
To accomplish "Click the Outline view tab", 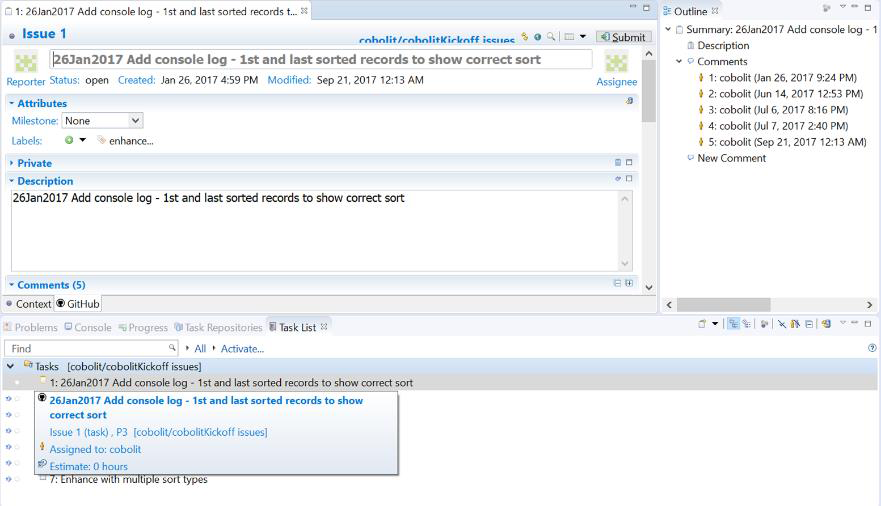I will pyautogui.click(x=691, y=11).
